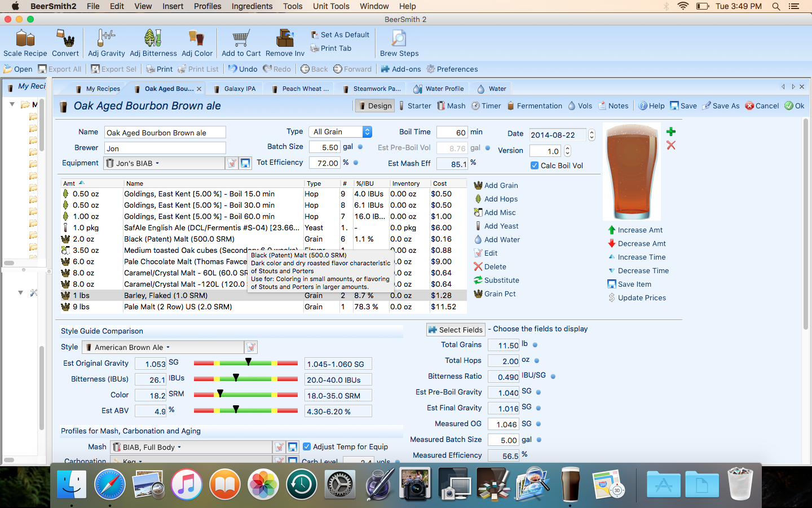Select Pale Malt (2 Row) US row
This screenshot has width=812, height=508.
click(x=264, y=306)
